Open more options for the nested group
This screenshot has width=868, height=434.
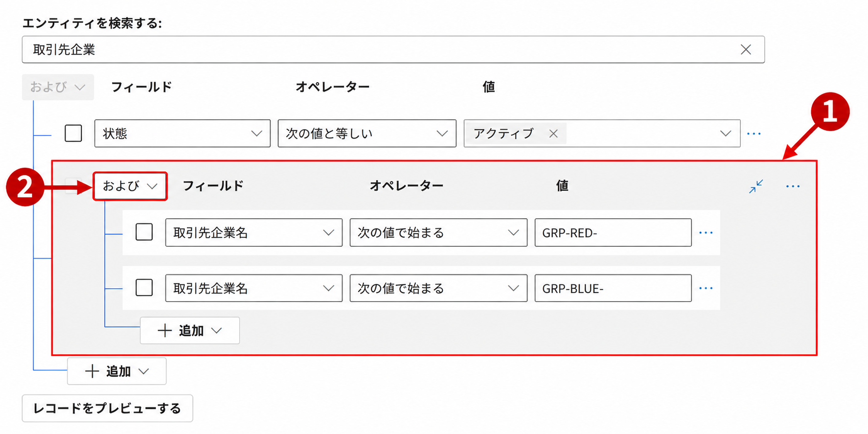point(793,186)
